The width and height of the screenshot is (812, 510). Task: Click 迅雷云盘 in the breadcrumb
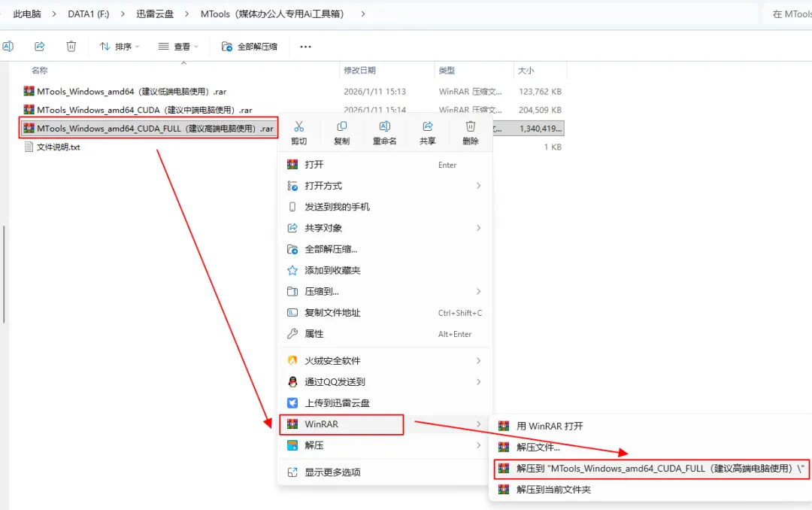(155, 14)
